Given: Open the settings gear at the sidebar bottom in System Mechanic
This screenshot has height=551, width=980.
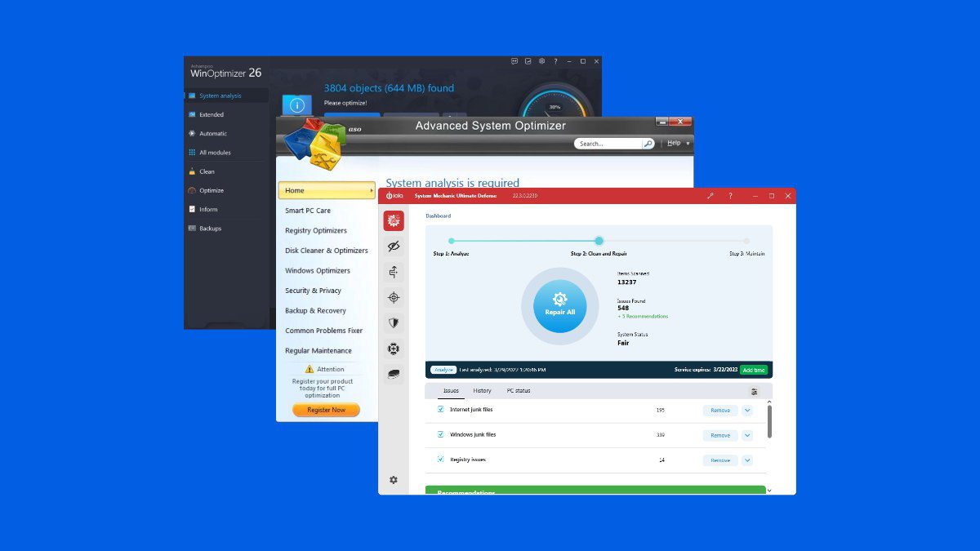Looking at the screenshot, I should 394,480.
